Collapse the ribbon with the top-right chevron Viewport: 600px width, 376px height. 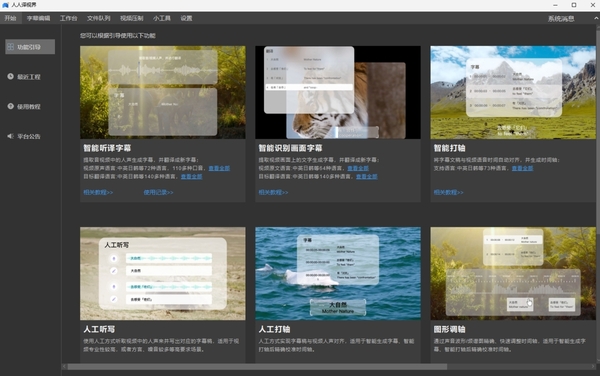[x=596, y=18]
